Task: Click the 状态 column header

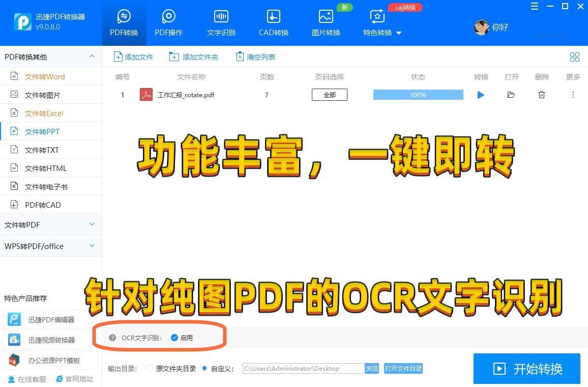Action: 418,77
